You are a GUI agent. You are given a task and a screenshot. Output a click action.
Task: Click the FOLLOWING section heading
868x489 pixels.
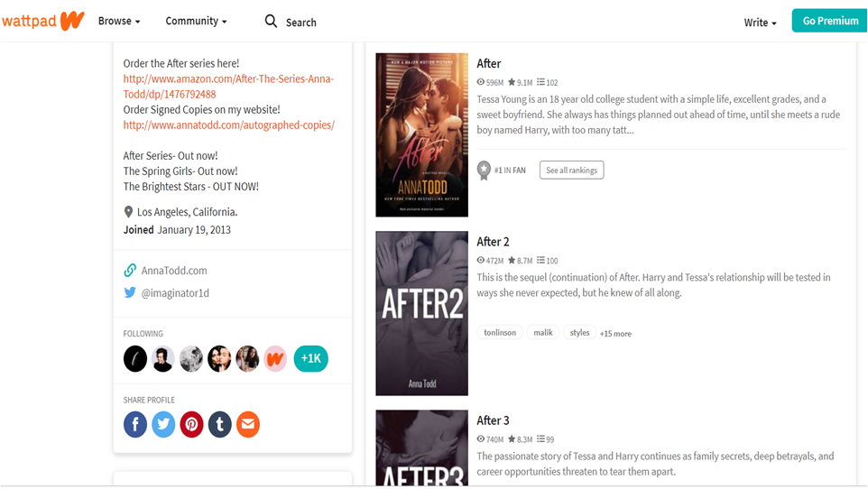(x=143, y=334)
